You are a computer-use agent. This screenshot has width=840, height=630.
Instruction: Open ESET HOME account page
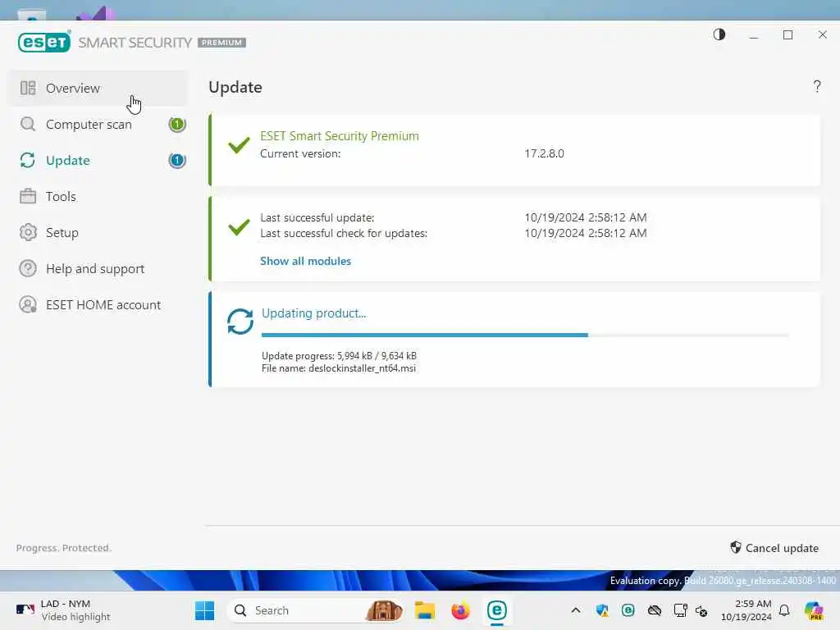[x=98, y=305]
